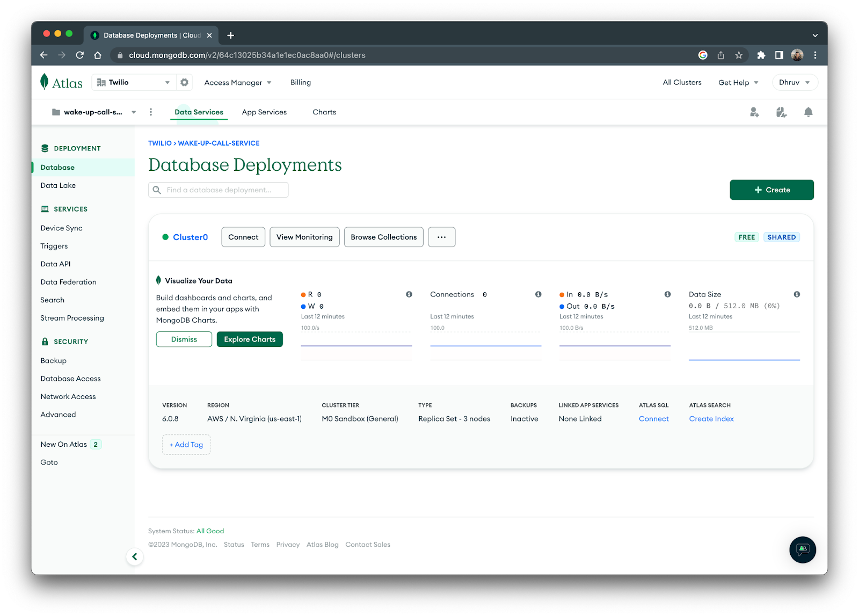Screen dimensions: 859x616
Task: Open Device Sync in the sidebar
Action: point(61,228)
